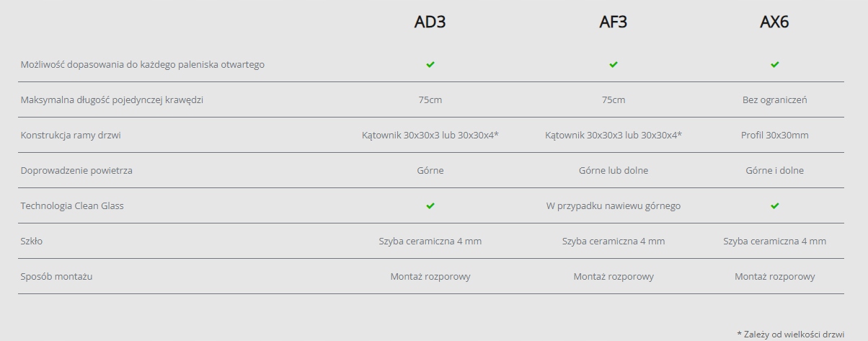Viewport: 868px width, 341px height.
Task: Click the AD3 Clean Glass green checkmark
Action: (x=430, y=205)
